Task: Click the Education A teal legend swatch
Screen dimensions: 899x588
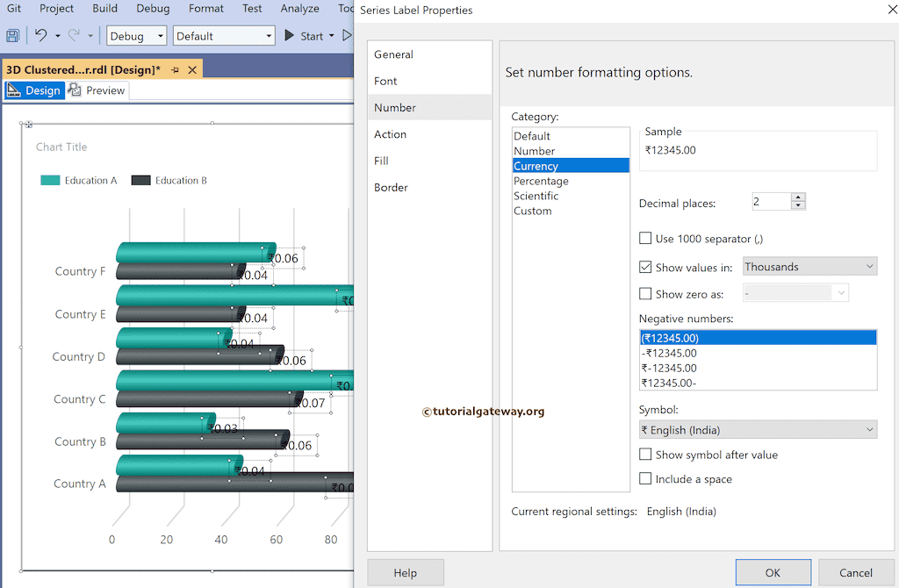Action: click(x=50, y=181)
